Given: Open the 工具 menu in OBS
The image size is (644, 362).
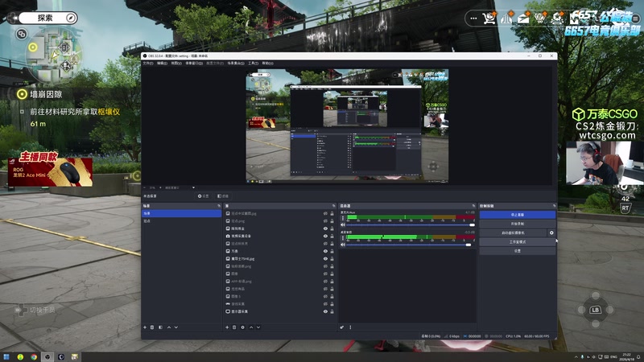Looking at the screenshot, I should pos(254,64).
